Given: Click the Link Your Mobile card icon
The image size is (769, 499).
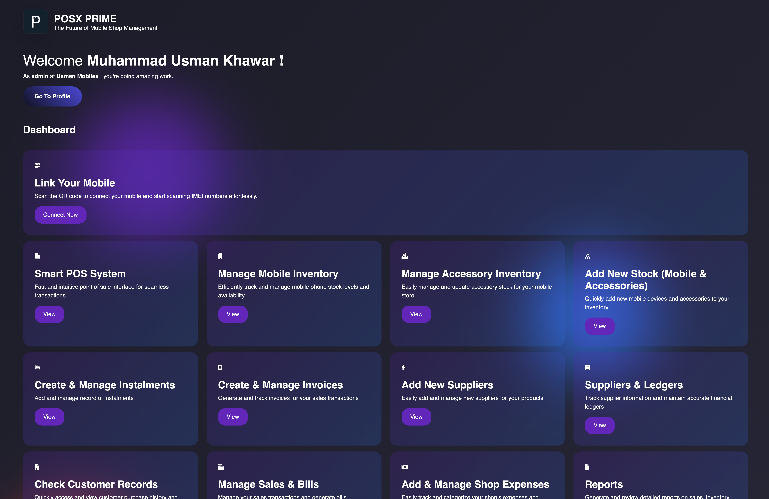Looking at the screenshot, I should point(38,165).
